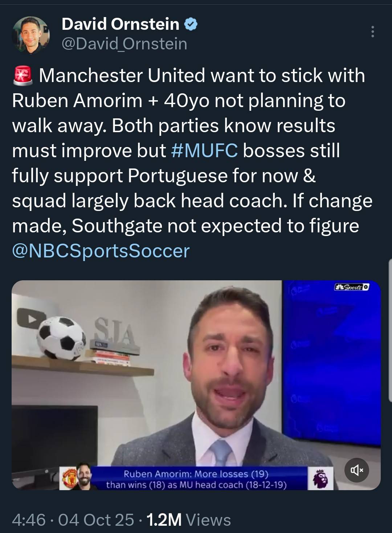The image size is (392, 533).
Task: Click the soccer ball on the shelf
Action: pos(61,338)
